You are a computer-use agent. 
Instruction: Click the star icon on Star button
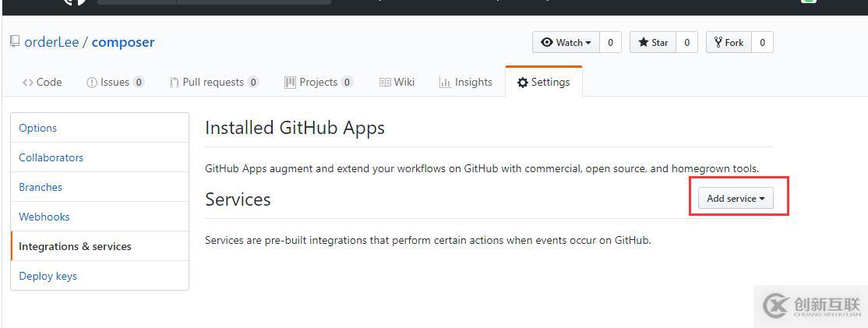pyautogui.click(x=644, y=42)
